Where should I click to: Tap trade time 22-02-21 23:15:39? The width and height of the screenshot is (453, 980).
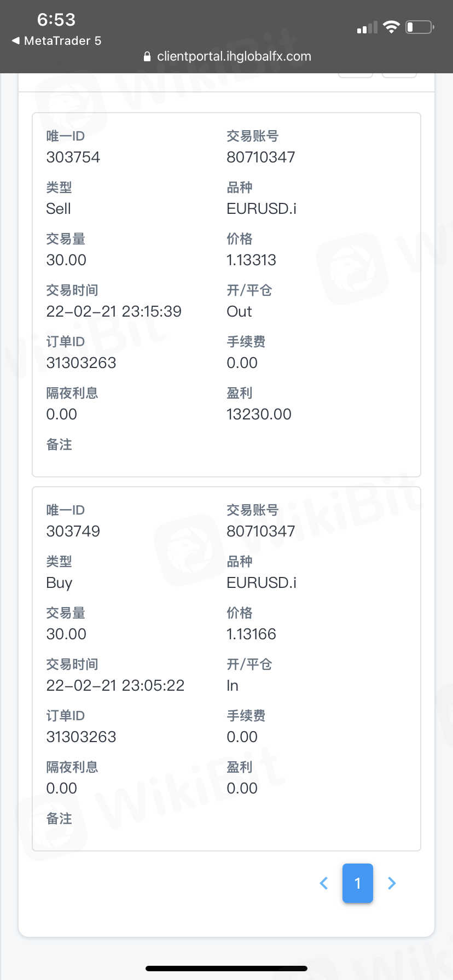[x=114, y=312]
